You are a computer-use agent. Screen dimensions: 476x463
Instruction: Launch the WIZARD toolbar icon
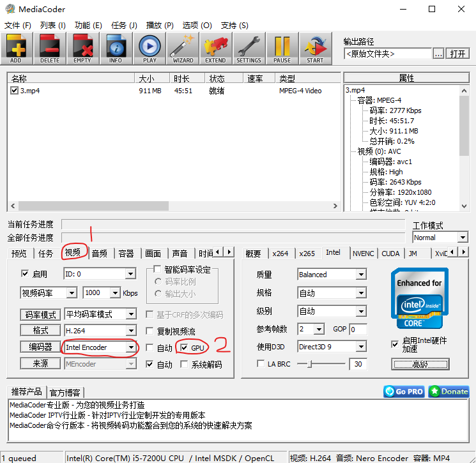click(183, 49)
